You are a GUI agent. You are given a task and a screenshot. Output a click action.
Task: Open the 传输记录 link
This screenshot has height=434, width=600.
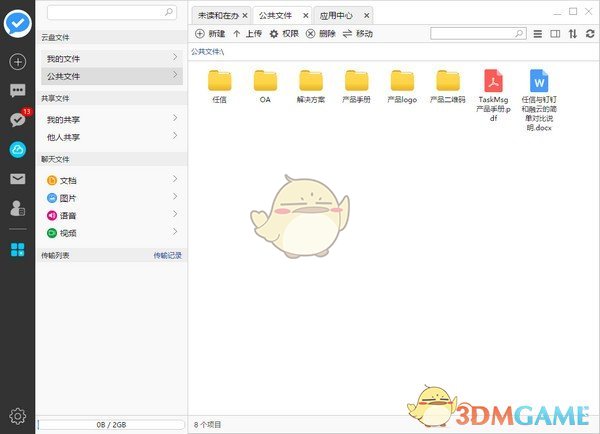[x=168, y=255]
